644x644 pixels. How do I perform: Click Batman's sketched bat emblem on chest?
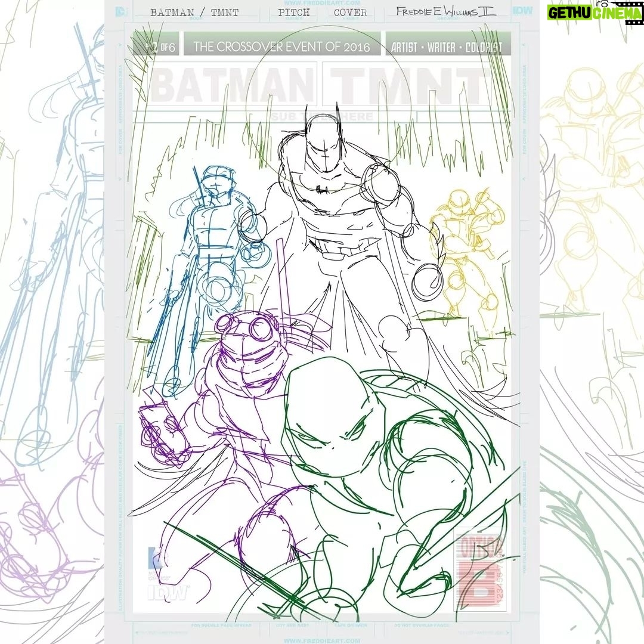pyautogui.click(x=321, y=188)
